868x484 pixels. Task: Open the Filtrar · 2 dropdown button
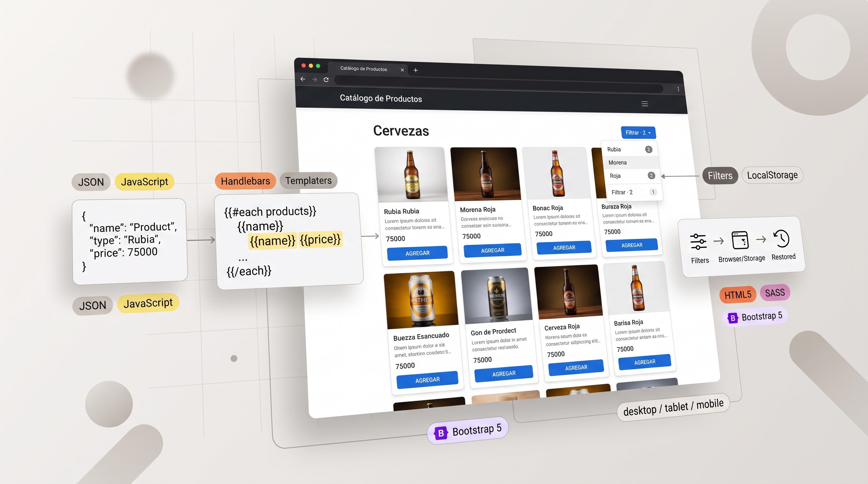coord(638,133)
